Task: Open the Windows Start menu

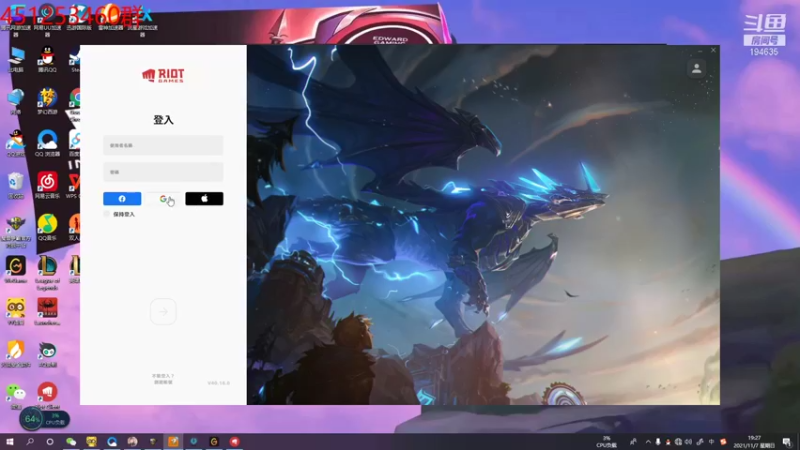Action: tap(9, 441)
